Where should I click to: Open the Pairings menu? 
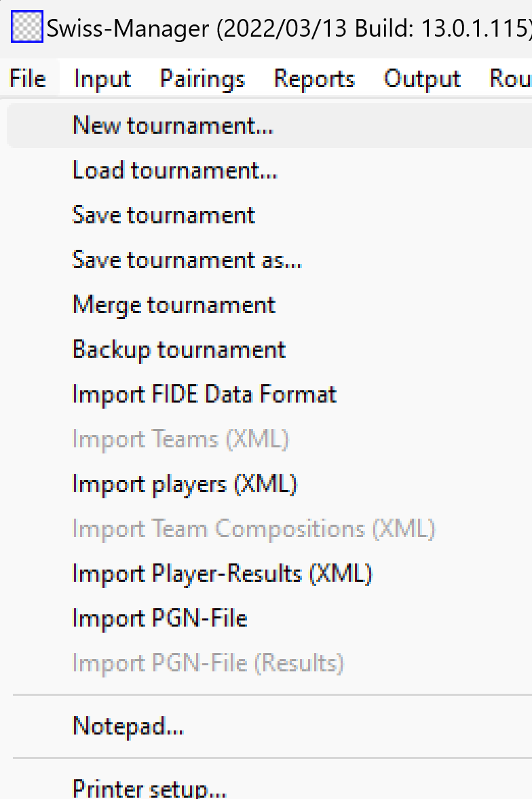pyautogui.click(x=202, y=79)
